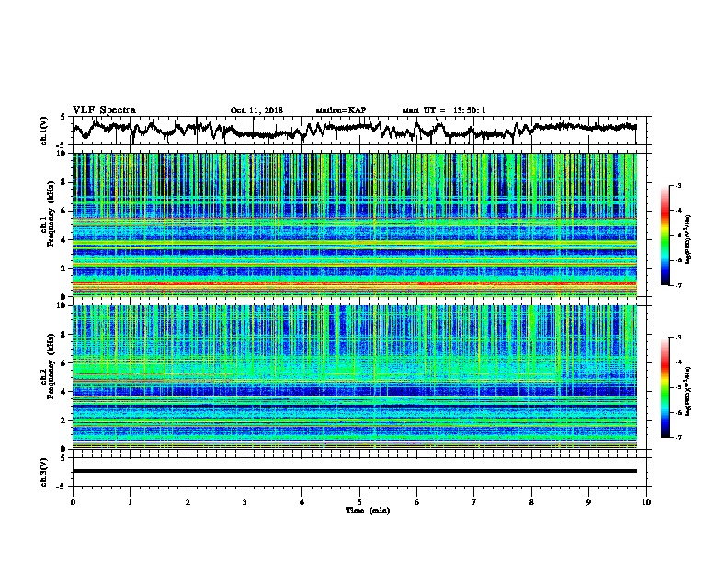Click the "VLF Spectra" plot title
This screenshot has height=563, width=728.
pyautogui.click(x=104, y=109)
